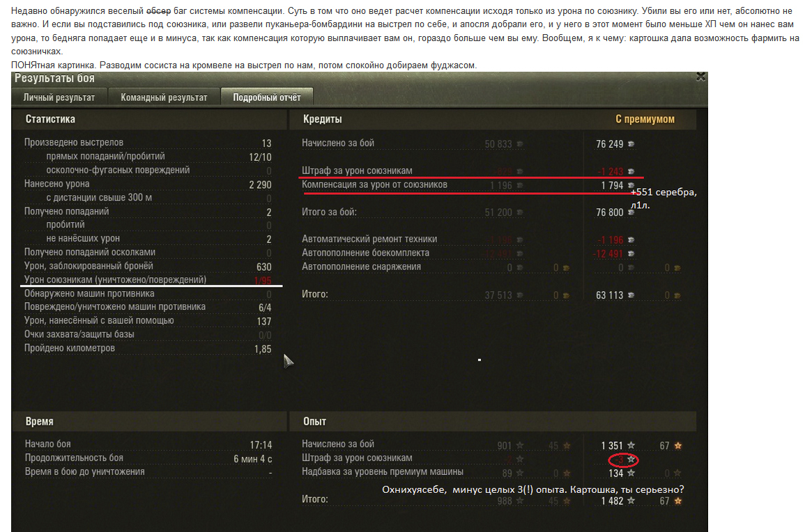Click the Урон, заблокированный бронёй label
Image resolution: width=805 pixels, height=532 pixels.
pyautogui.click(x=89, y=266)
